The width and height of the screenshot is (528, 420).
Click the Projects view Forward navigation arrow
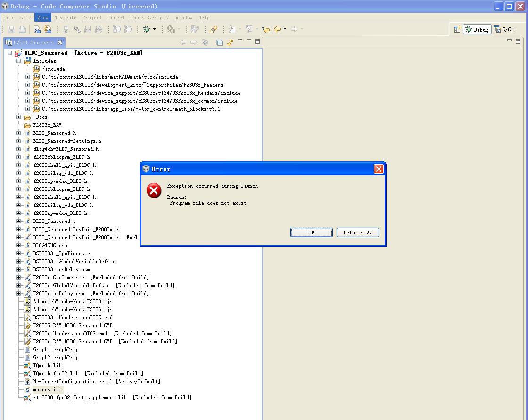194,42
